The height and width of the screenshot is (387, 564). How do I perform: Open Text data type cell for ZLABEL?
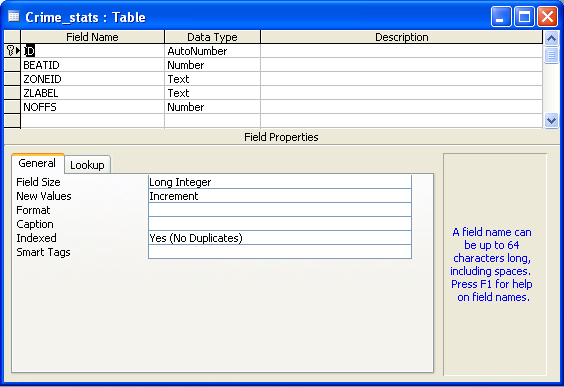[212, 93]
